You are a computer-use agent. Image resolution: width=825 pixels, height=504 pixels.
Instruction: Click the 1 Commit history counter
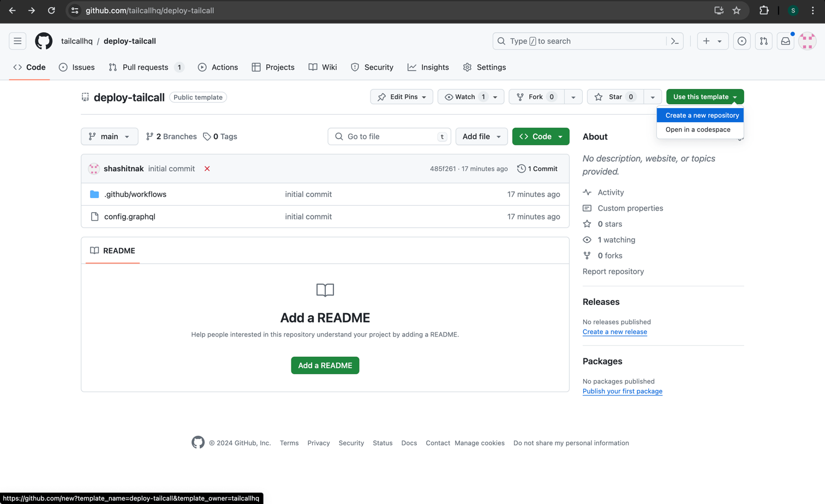[x=537, y=169]
